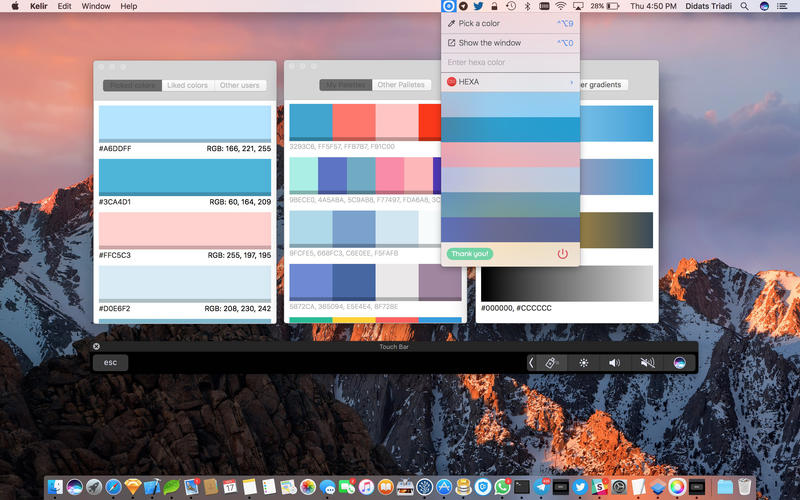Viewport: 800px width, 500px height.
Task: Click the Twitter menu bar icon
Action: click(478, 6)
